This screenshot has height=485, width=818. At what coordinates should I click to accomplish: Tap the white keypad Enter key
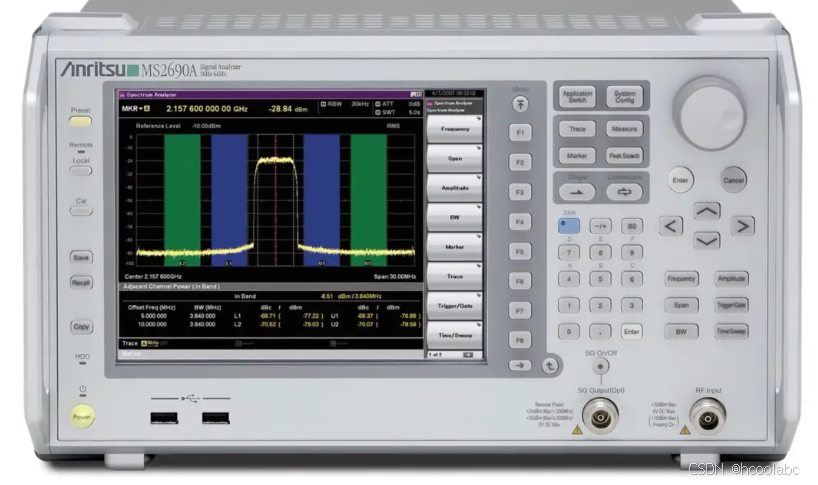(x=632, y=332)
